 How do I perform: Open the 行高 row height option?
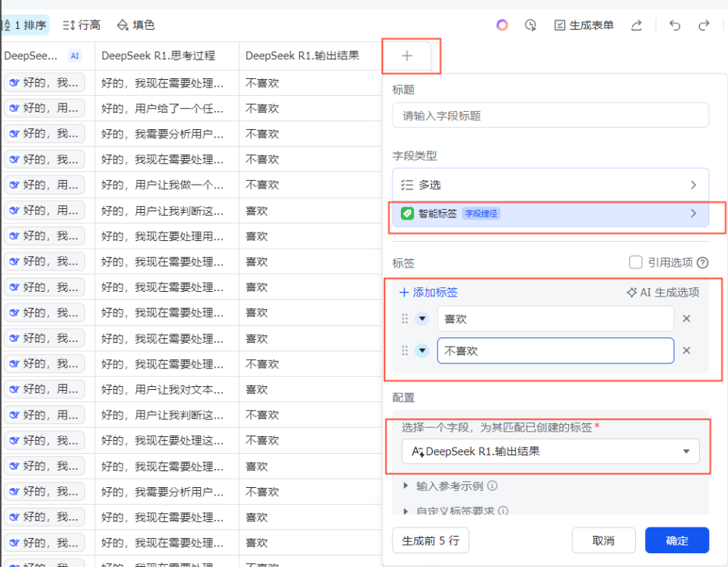point(81,25)
